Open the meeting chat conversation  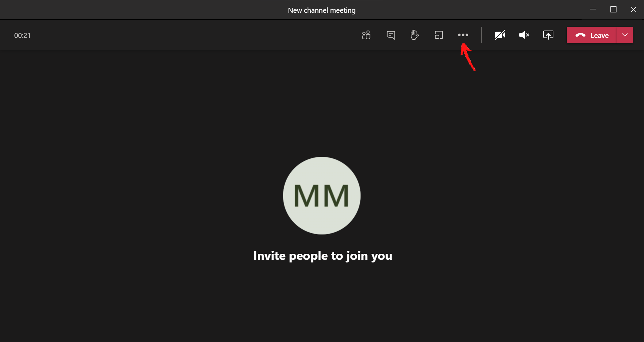point(391,35)
